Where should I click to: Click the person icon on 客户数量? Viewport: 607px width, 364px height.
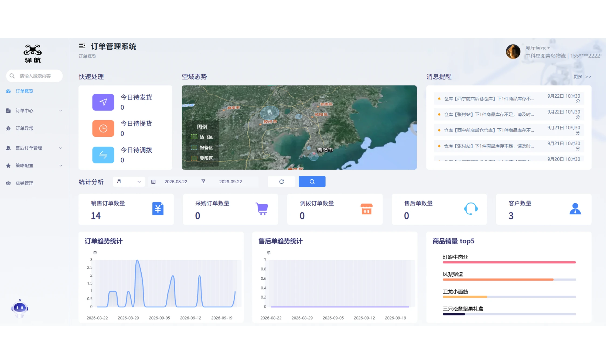coord(576,209)
